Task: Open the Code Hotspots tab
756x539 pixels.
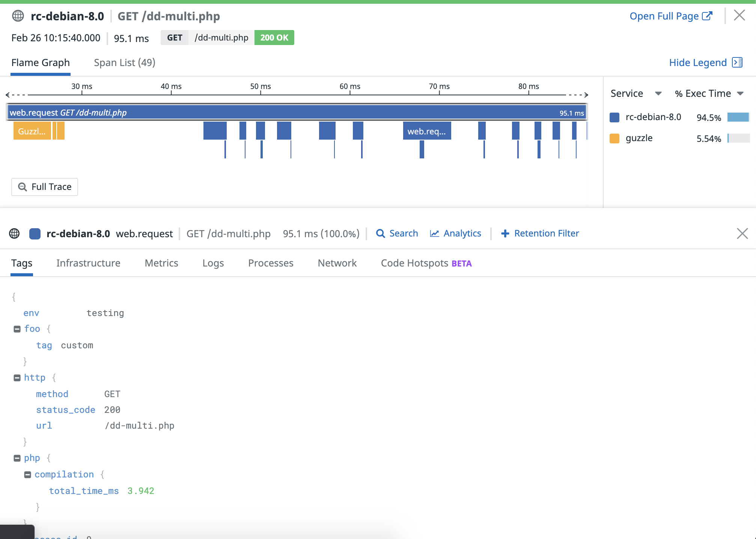Action: click(x=414, y=263)
